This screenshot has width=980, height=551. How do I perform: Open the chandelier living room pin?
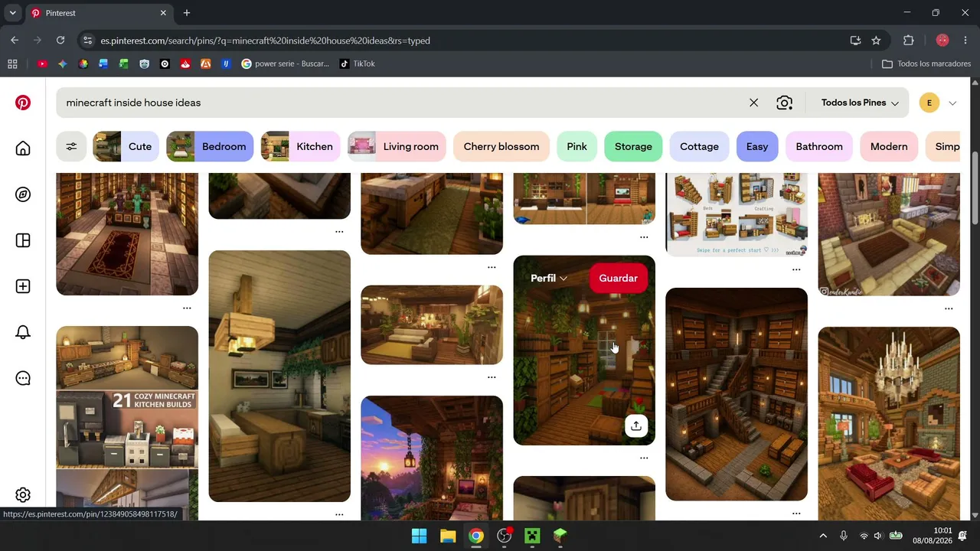point(889,423)
